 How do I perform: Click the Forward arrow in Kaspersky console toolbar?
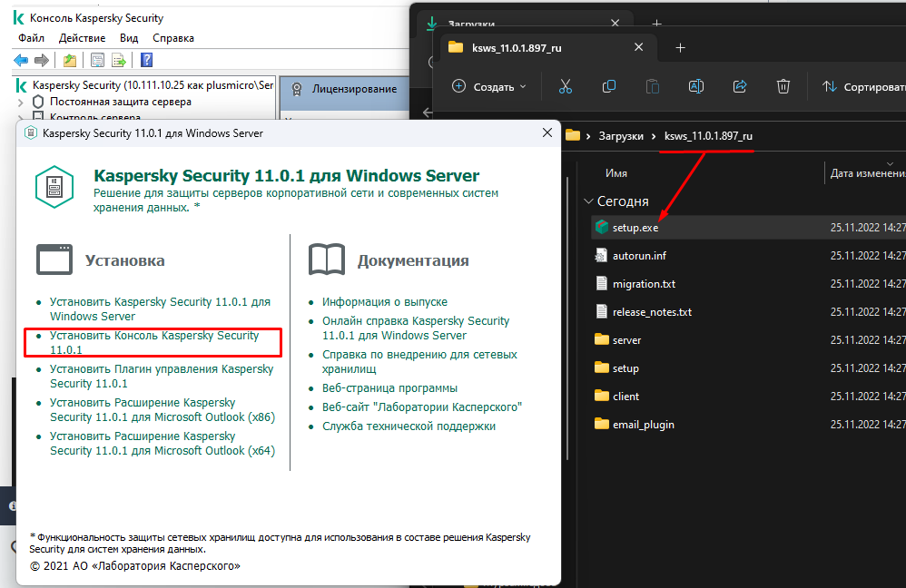pyautogui.click(x=42, y=60)
